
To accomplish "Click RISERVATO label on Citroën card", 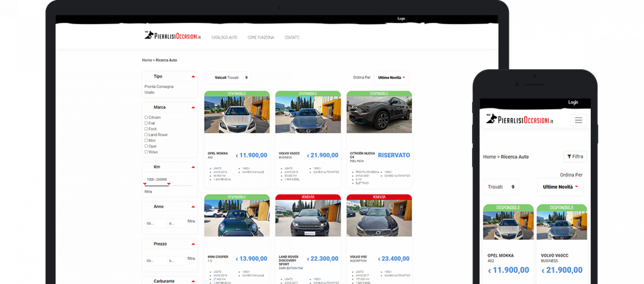I will [394, 155].
